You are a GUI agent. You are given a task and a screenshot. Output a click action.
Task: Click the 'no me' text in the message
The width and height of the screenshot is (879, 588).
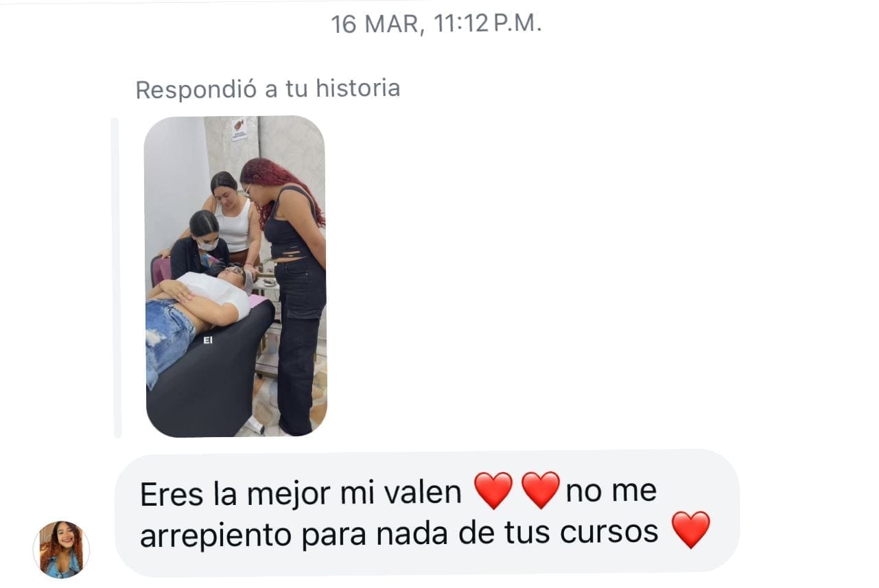tap(611, 492)
